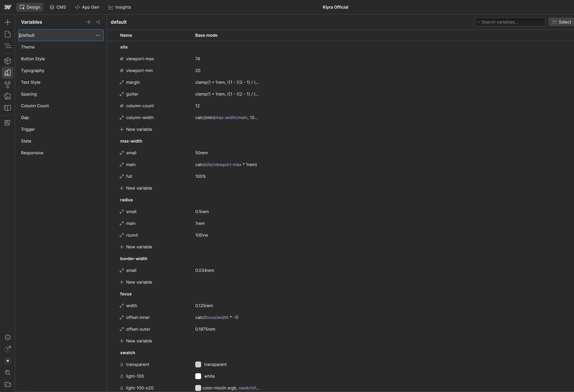Viewport: 574px width, 392px height.
Task: Toggle the Select variables checkbox button
Action: click(x=561, y=22)
